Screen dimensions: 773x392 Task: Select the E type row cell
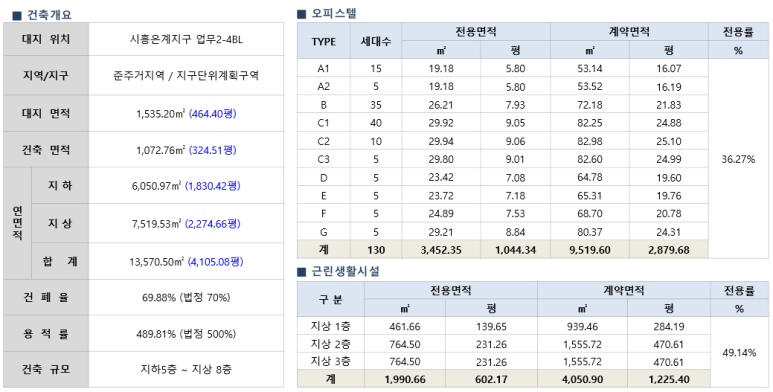coord(323,196)
